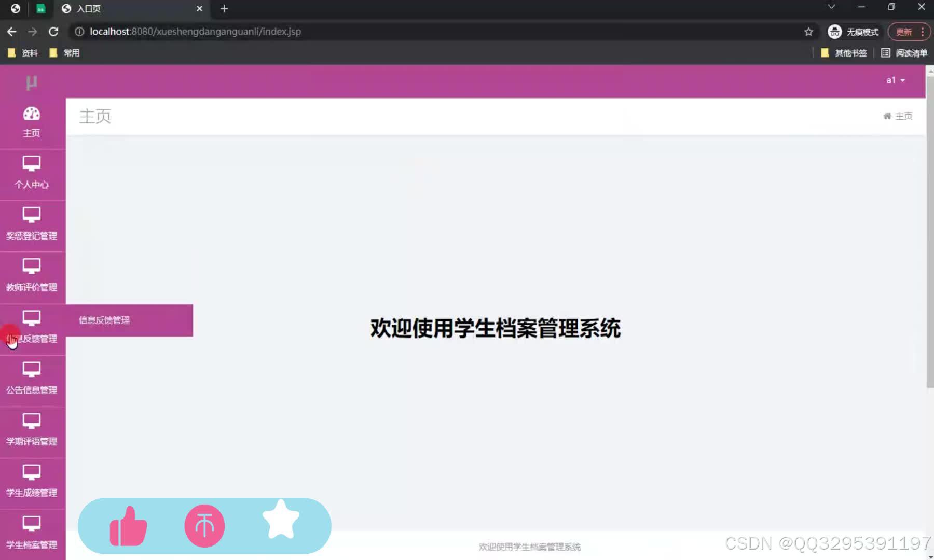Go forward in browser history

33,32
